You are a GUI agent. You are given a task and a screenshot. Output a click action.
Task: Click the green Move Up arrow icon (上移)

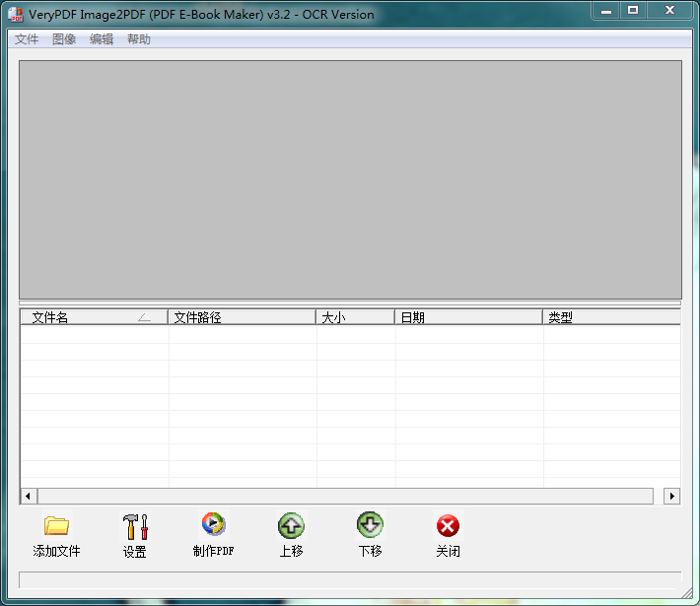[x=291, y=525]
